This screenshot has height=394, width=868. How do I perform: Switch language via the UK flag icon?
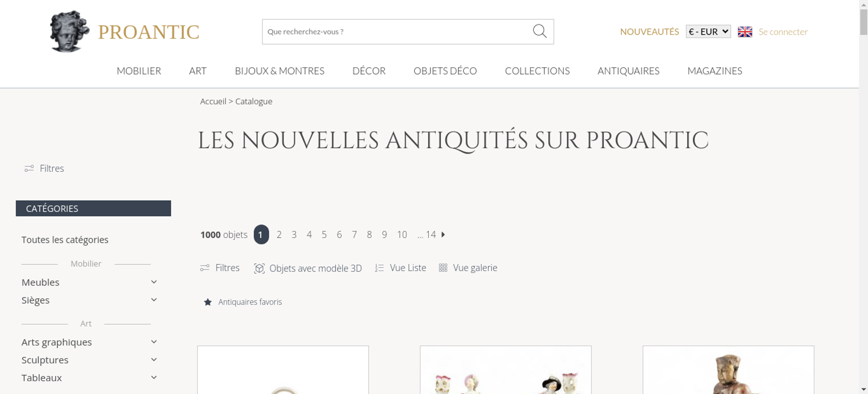[x=745, y=32]
